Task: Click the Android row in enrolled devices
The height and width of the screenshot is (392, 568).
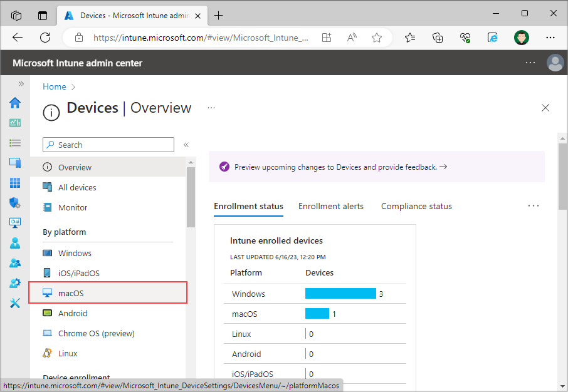Action: pyautogui.click(x=315, y=354)
